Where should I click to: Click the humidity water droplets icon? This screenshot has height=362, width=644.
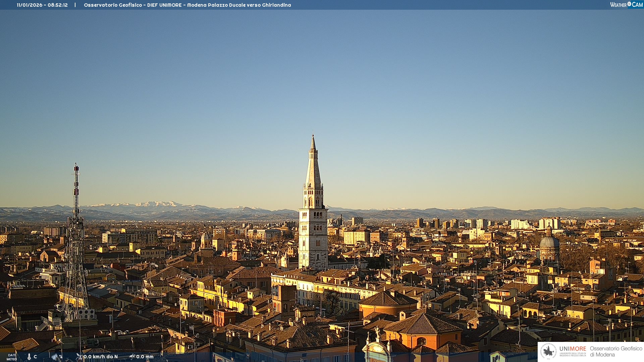point(55,357)
